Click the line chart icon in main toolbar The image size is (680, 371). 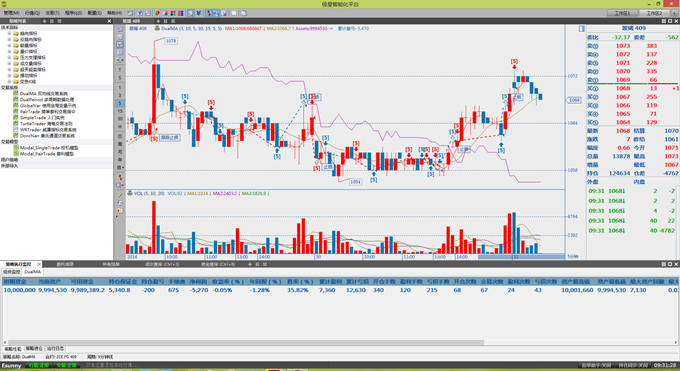coord(148,13)
